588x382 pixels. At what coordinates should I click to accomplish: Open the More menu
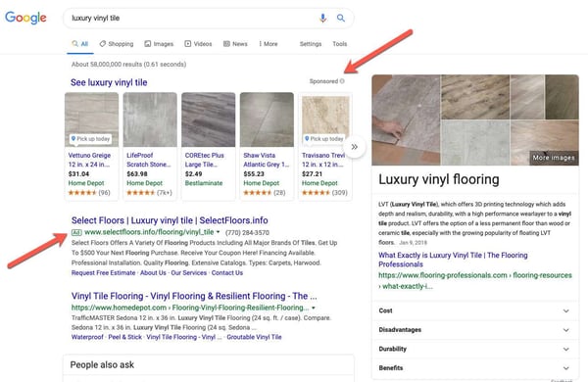[x=269, y=44]
